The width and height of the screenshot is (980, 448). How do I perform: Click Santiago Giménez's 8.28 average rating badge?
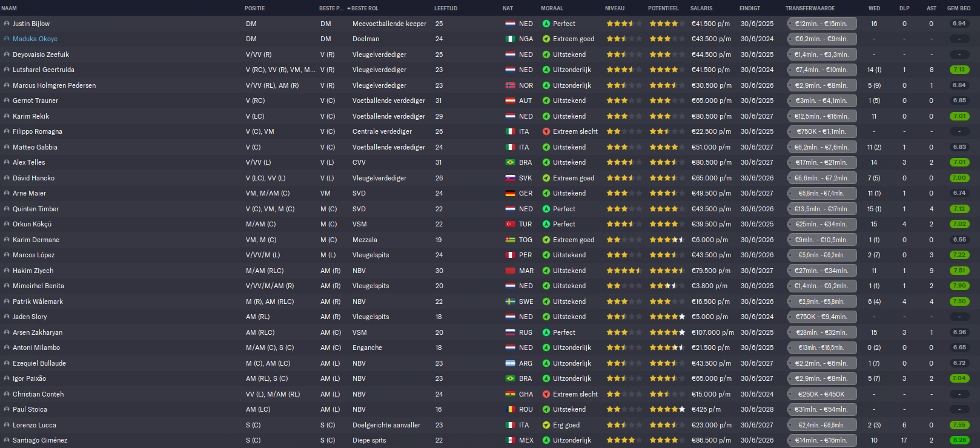959,440
